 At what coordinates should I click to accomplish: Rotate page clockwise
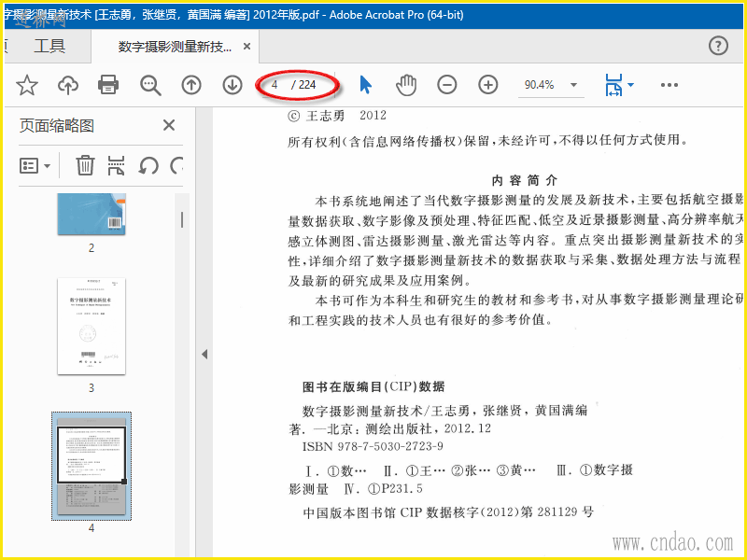[x=176, y=166]
